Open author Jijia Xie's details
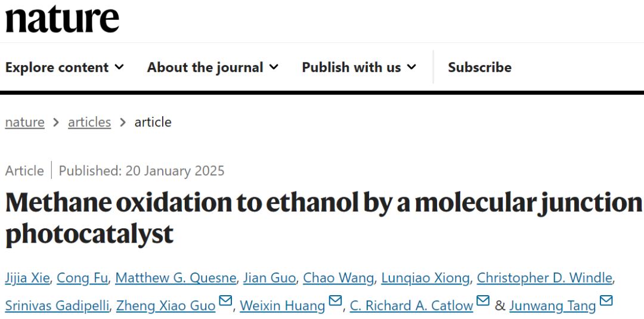 tap(27, 278)
